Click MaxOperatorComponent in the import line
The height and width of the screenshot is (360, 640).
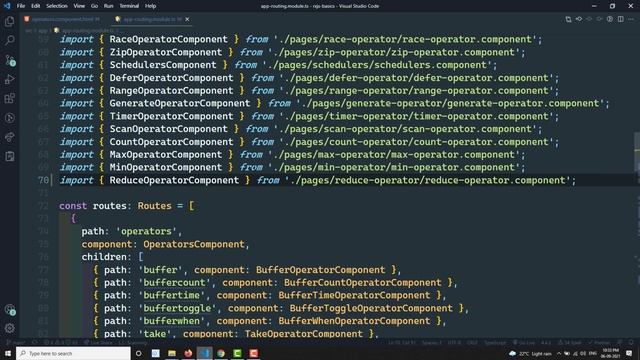[165, 155]
